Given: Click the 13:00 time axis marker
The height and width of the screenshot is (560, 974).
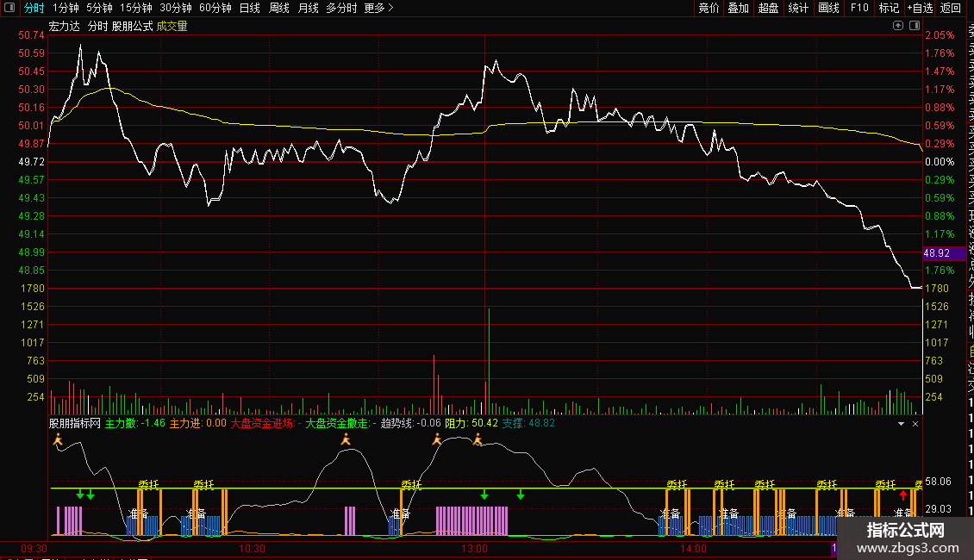Looking at the screenshot, I should click(474, 548).
